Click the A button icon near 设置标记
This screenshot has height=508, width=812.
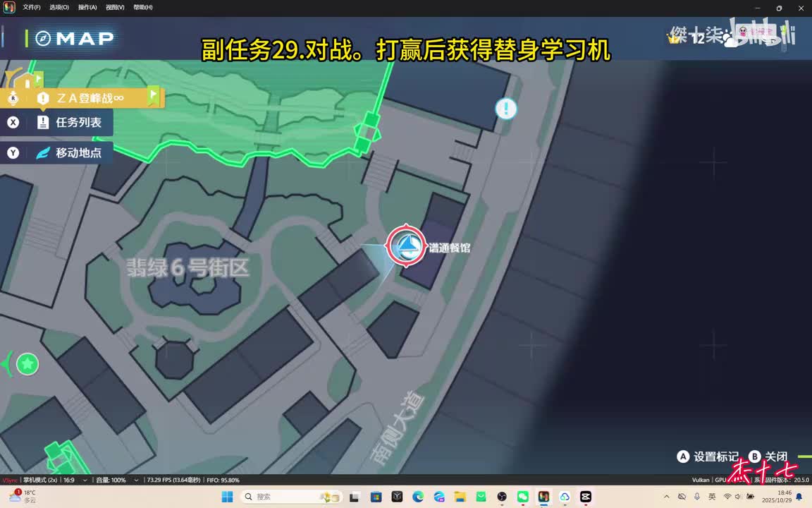click(x=683, y=456)
